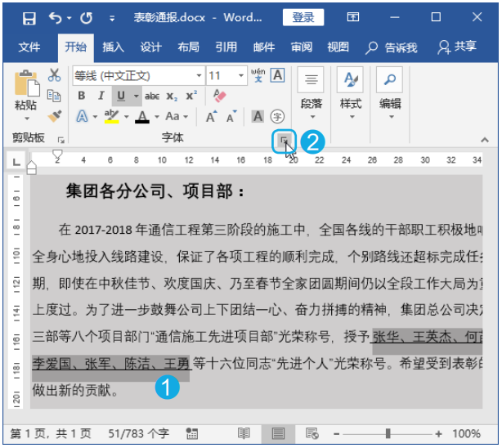Click the Format Painter brush icon

click(x=55, y=116)
